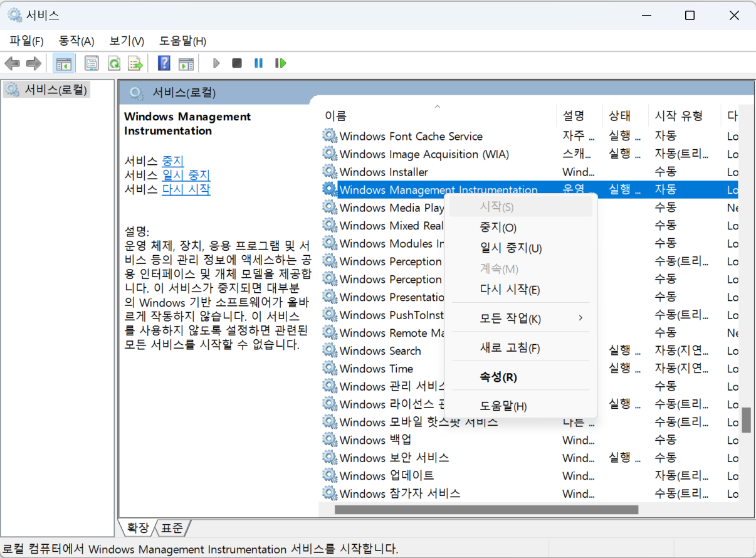This screenshot has width=756, height=558.
Task: Click the Back arrow toolbar icon
Action: pyautogui.click(x=13, y=63)
